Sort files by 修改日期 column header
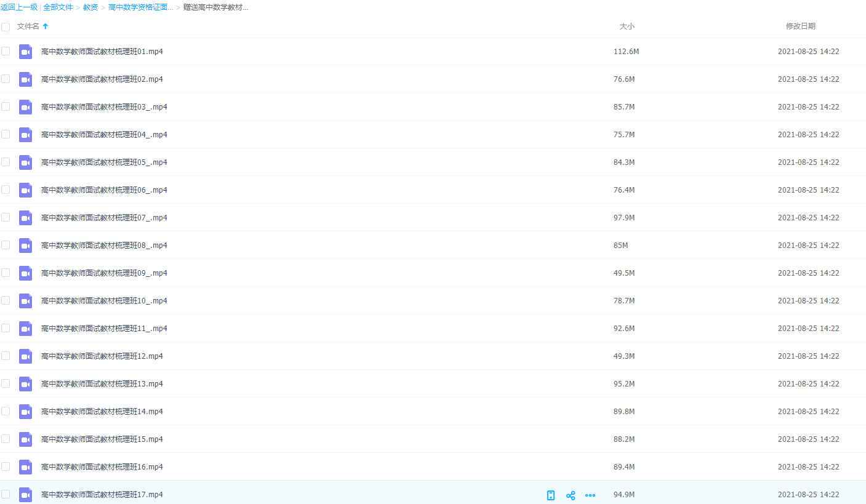Viewport: 866px width, 504px height. [x=800, y=26]
